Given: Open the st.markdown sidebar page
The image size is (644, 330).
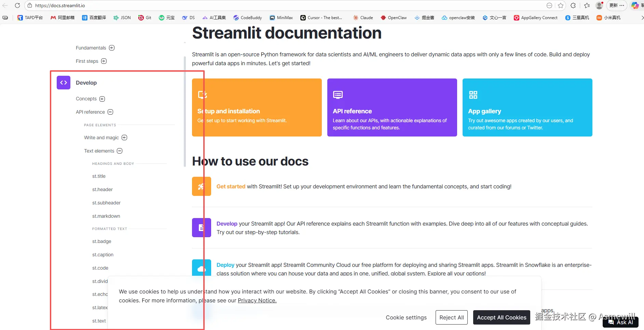Looking at the screenshot, I should click(106, 216).
